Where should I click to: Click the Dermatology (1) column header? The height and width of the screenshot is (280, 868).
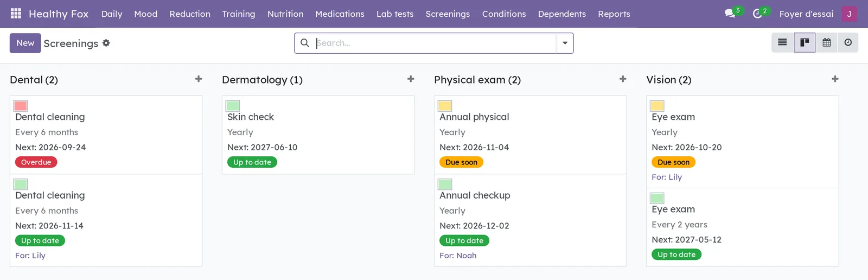(x=262, y=80)
